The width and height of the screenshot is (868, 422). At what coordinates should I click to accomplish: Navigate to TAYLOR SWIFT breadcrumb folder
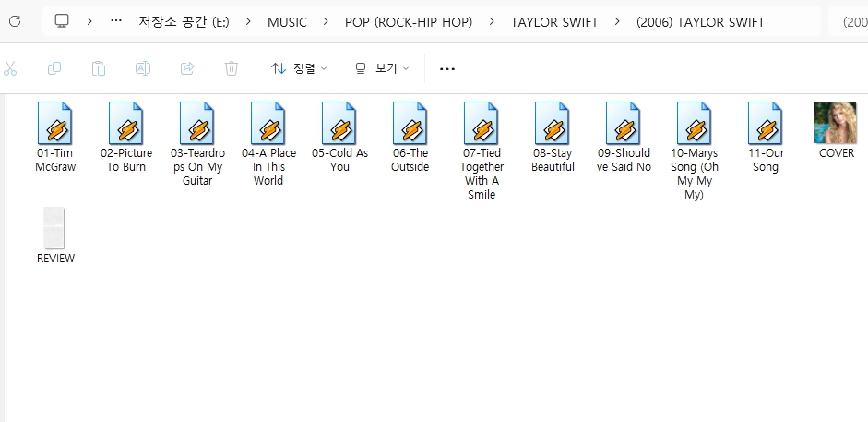pos(553,21)
